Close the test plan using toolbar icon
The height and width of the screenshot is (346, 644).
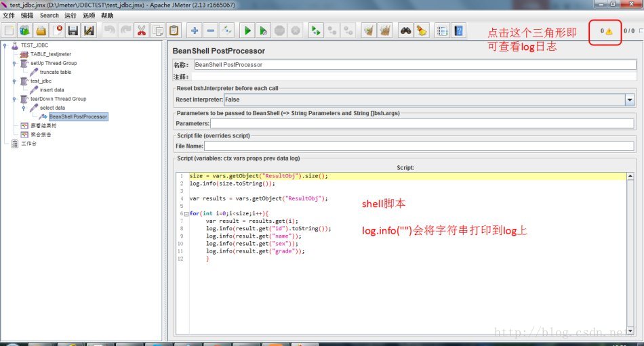(x=57, y=30)
